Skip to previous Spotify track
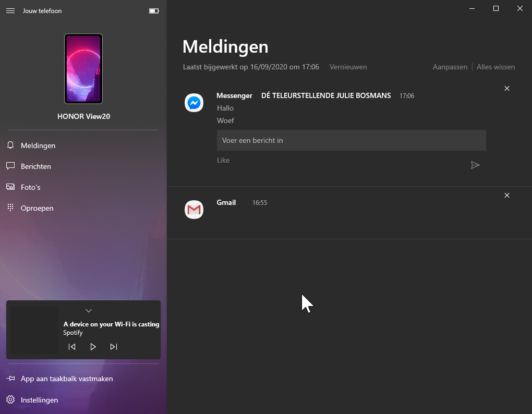 [72, 347]
